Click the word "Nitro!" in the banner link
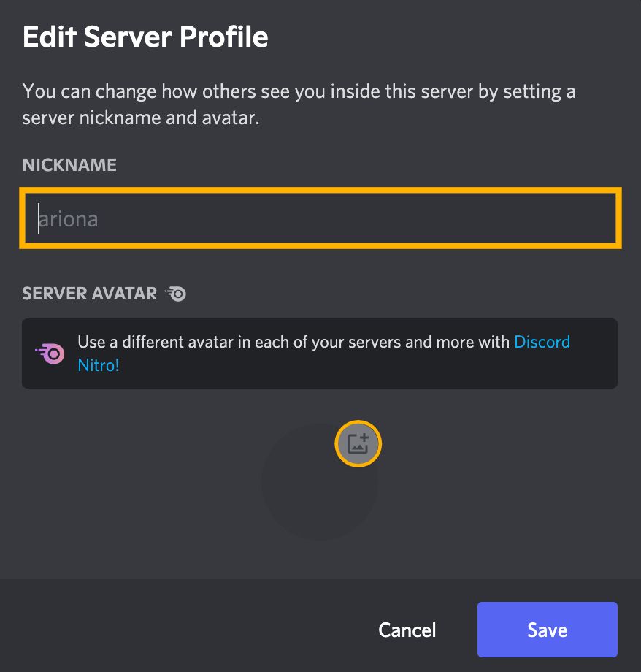The width and height of the screenshot is (641, 672). click(x=98, y=365)
